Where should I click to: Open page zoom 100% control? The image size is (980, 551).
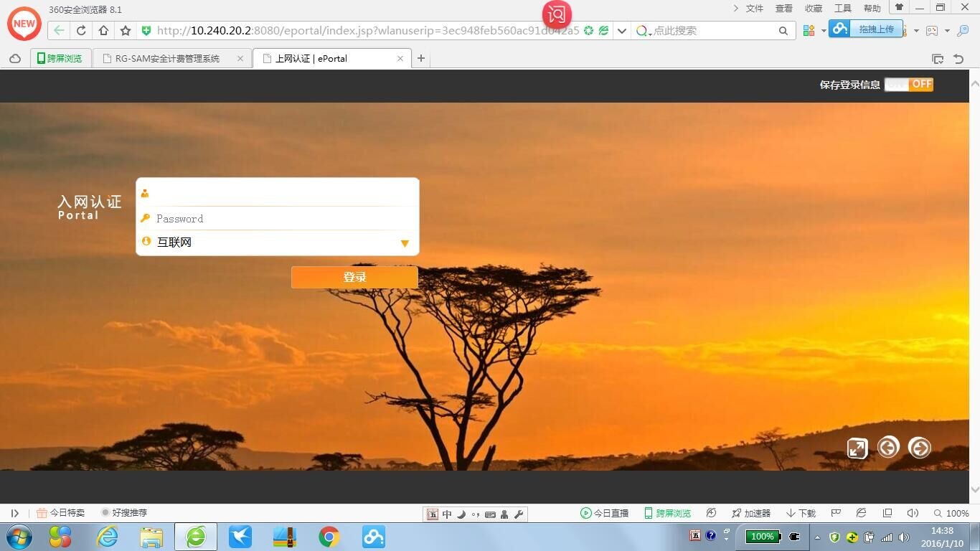(951, 513)
